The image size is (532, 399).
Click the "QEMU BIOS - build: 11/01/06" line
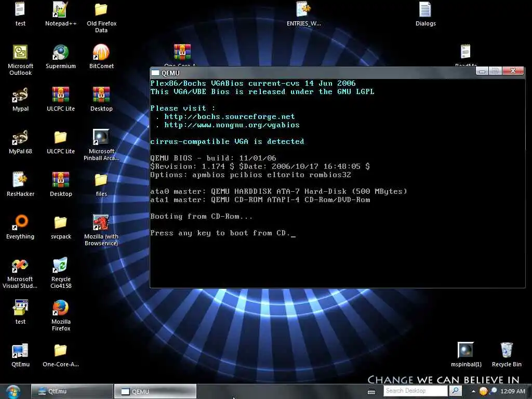click(x=213, y=158)
